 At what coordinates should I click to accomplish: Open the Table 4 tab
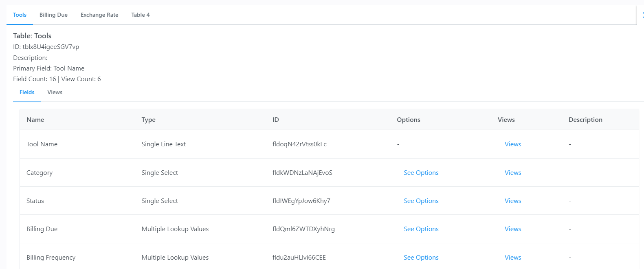point(140,15)
